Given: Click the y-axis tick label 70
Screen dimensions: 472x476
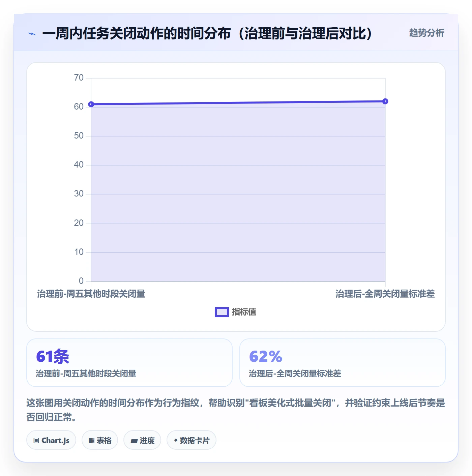Looking at the screenshot, I should pyautogui.click(x=79, y=78).
